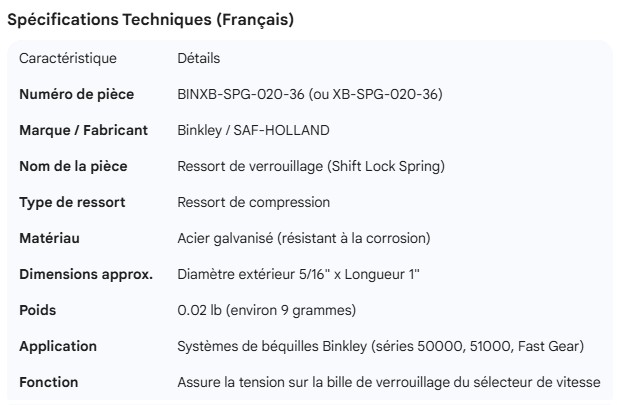Viewport: 617px width, 405px height.
Task: Select the part number BINXB-SPG-020-36 value
Action: (309, 95)
